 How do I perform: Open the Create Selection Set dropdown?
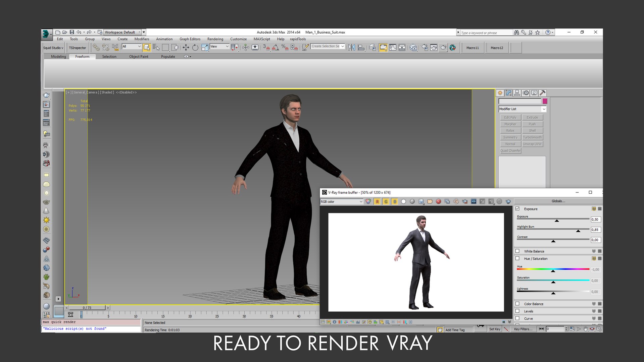pyautogui.click(x=328, y=46)
